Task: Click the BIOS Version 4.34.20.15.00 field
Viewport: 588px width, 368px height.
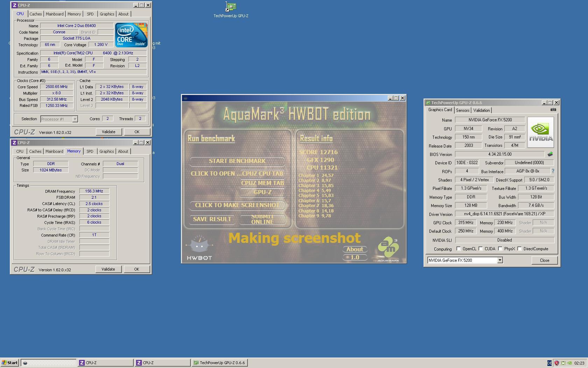Action: (499, 154)
